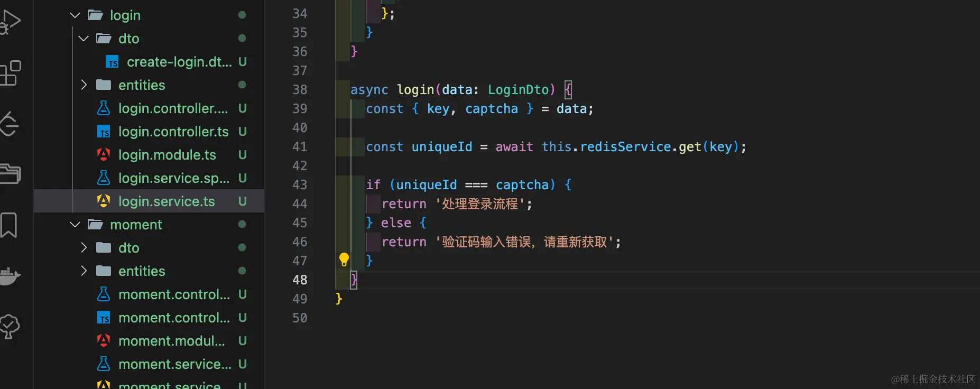This screenshot has height=389, width=980.
Task: Click the flask icon of login.service.sp...
Action: click(x=104, y=178)
